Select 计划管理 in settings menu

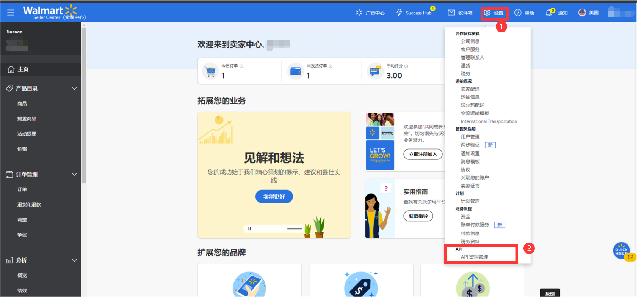click(x=470, y=201)
